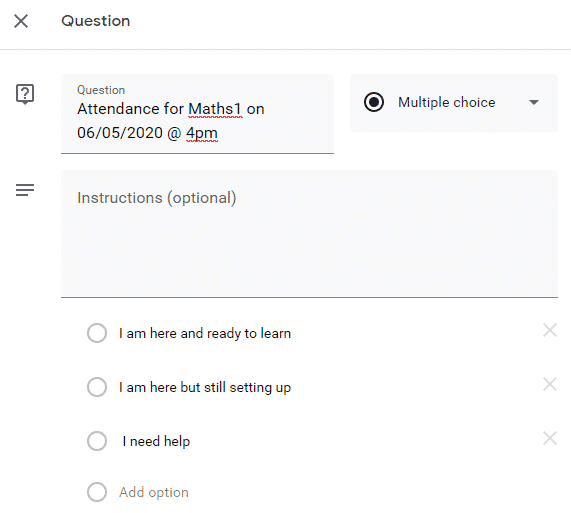The image size is (571, 513).
Task: Close the Question dialog with the X icon
Action: [21, 21]
